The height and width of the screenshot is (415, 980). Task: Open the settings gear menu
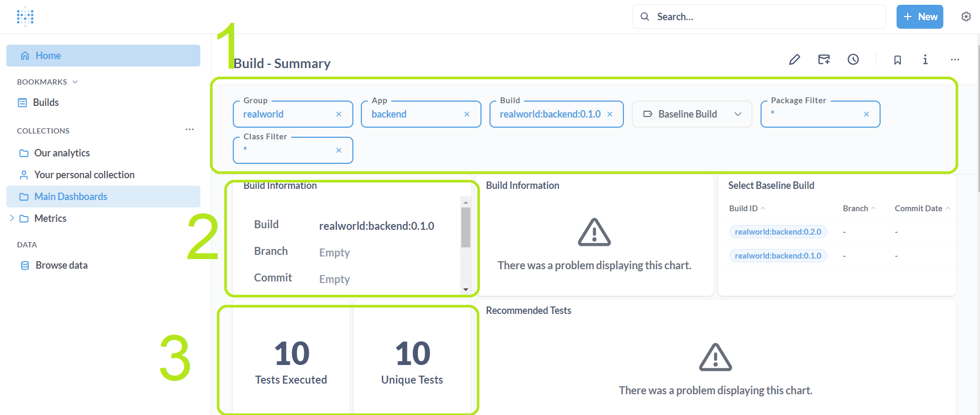pos(966,16)
